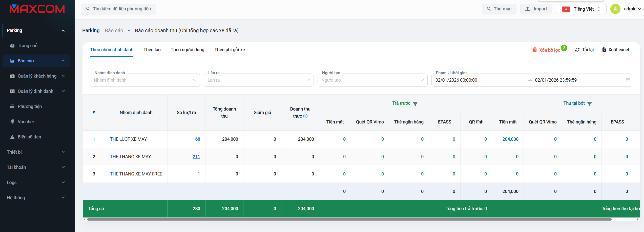Click the Xuất excel button
This screenshot has height=232, width=644.
[x=615, y=50]
